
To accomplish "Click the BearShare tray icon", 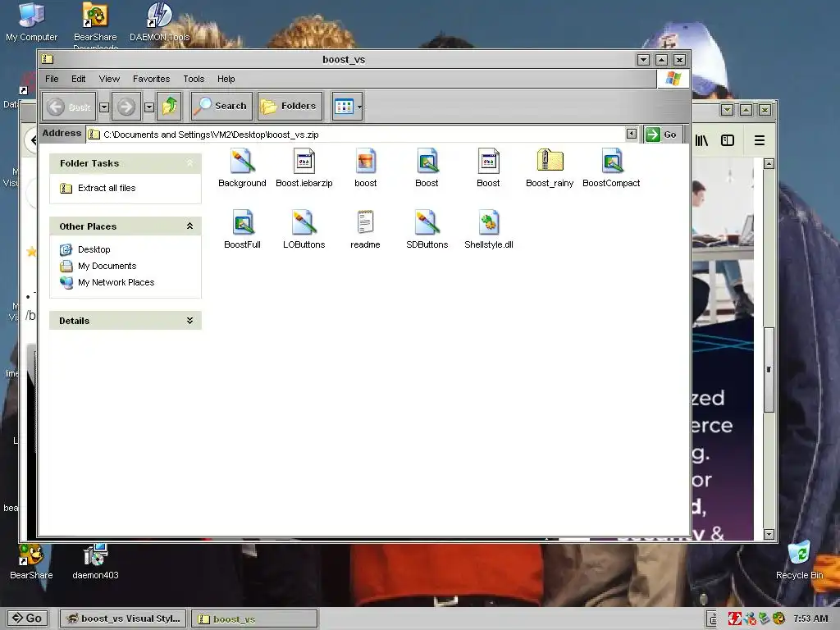I will point(779,619).
